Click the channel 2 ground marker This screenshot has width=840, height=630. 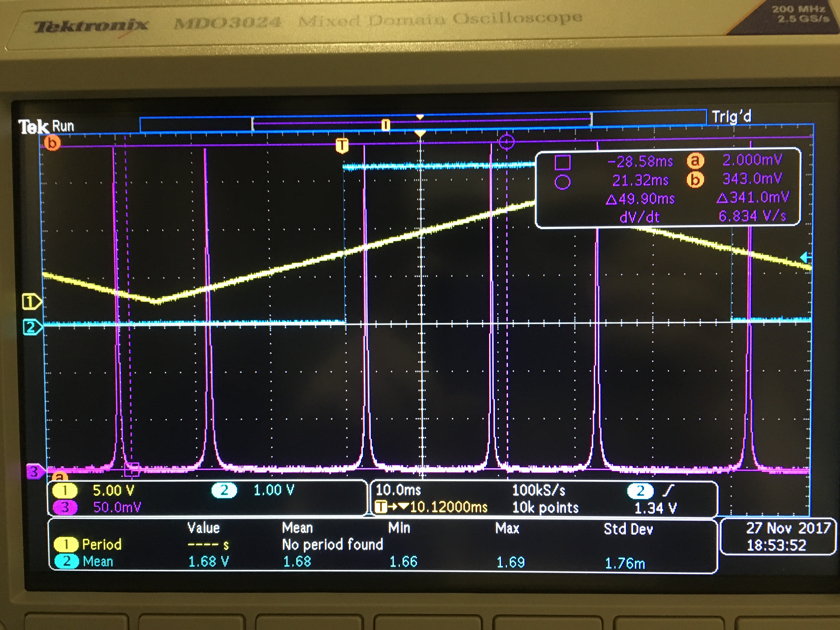click(31, 327)
